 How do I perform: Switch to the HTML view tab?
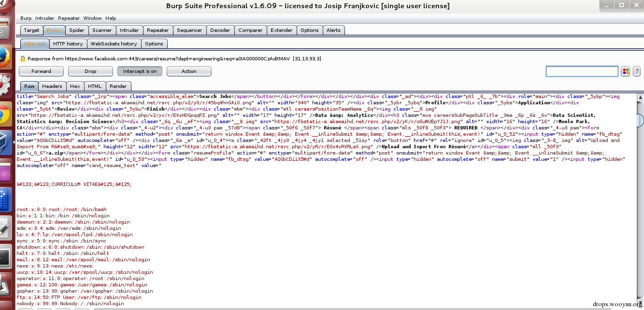click(x=95, y=86)
